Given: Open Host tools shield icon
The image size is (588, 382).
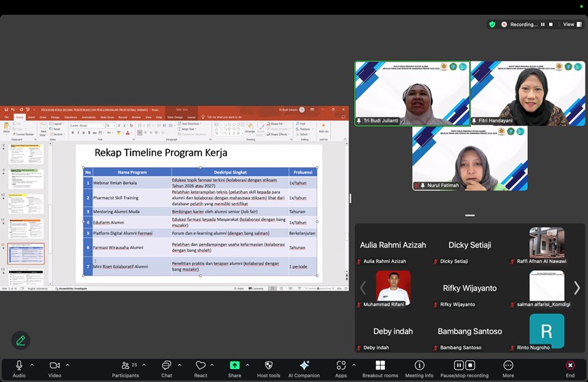Looking at the screenshot, I should tap(268, 368).
